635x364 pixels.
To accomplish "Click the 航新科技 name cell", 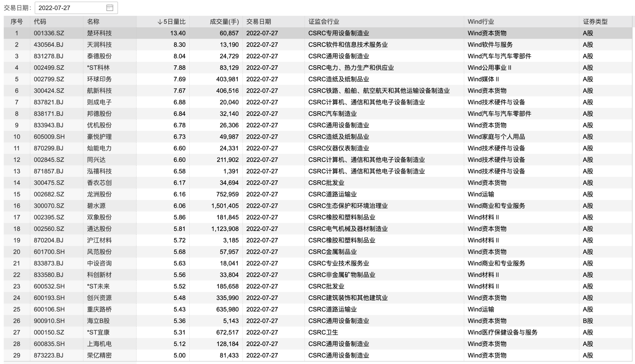I will click(99, 91).
